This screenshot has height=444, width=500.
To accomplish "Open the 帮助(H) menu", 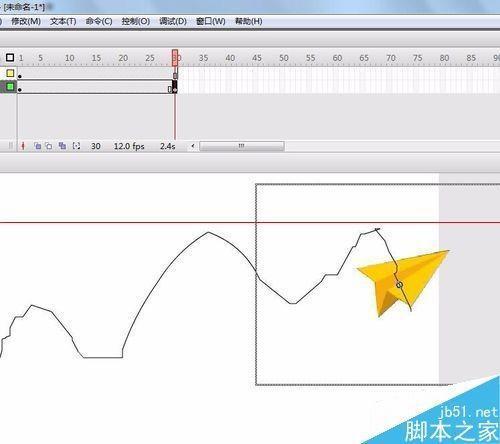I will point(248,21).
